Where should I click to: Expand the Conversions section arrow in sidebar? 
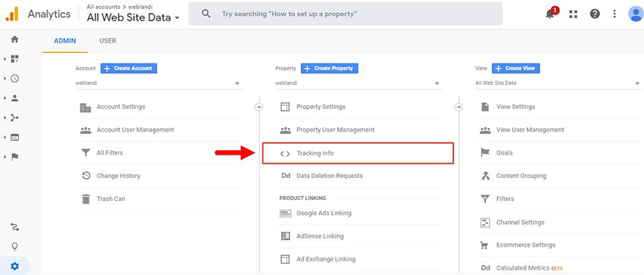tap(5, 157)
